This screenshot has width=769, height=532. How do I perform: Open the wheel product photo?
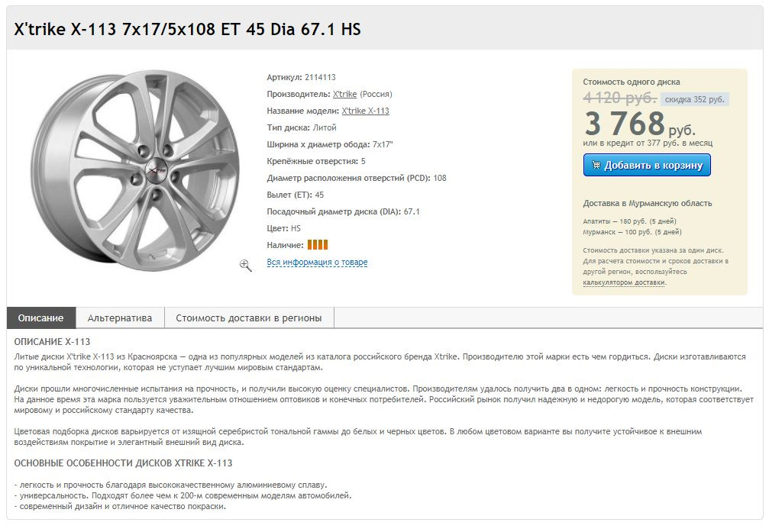135,171
